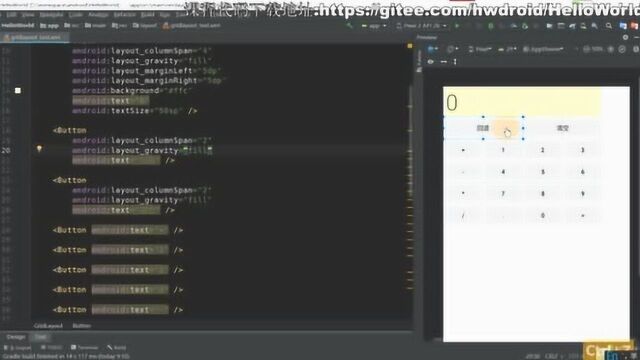This screenshot has height=360, width=640.
Task: Click the Gradle build finished status message
Action: [66, 356]
